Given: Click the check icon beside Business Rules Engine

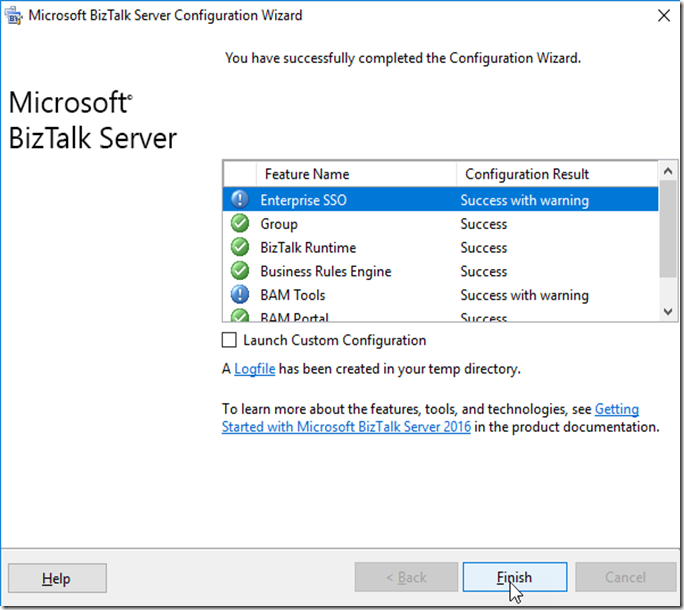Looking at the screenshot, I should (x=239, y=271).
